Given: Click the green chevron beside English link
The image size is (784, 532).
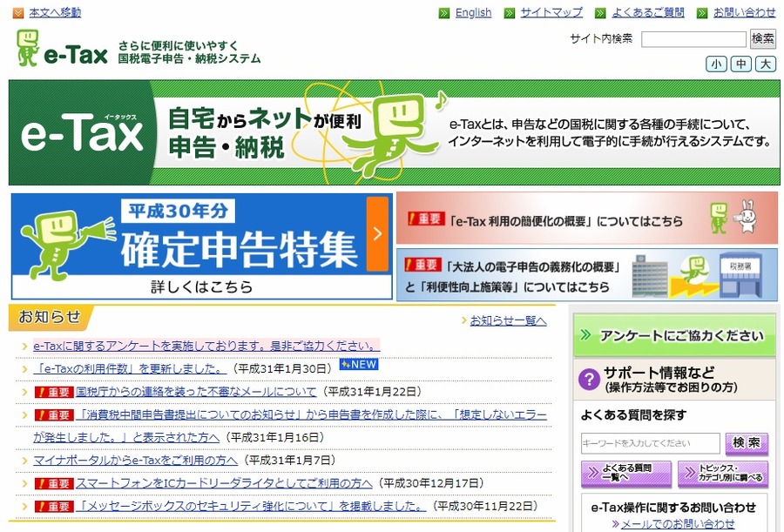Looking at the screenshot, I should pyautogui.click(x=443, y=12).
